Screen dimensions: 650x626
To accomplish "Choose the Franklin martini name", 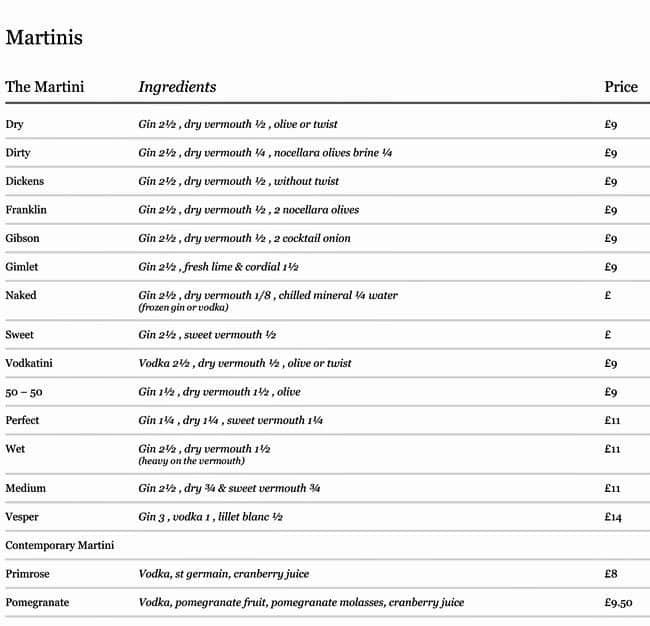I will click(26, 210).
